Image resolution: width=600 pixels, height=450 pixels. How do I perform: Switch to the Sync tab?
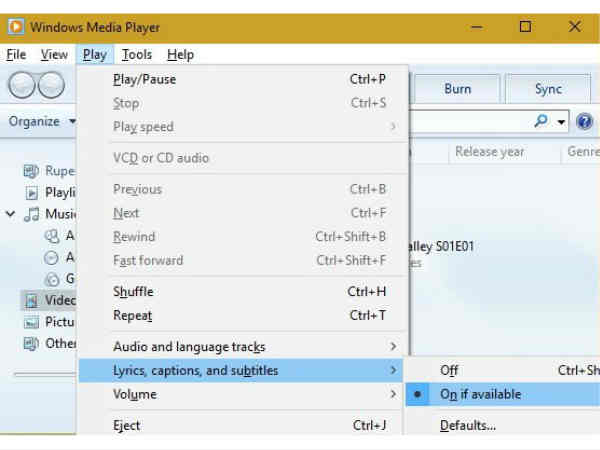tap(548, 89)
